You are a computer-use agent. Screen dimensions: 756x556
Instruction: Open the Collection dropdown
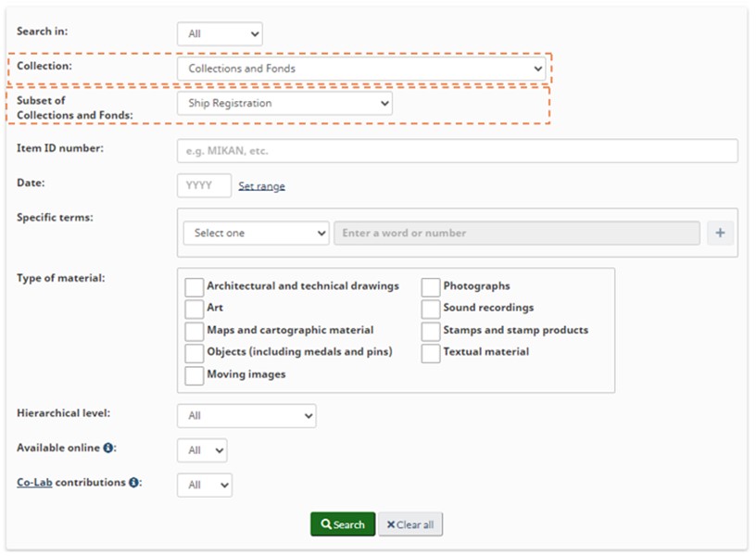(x=361, y=69)
